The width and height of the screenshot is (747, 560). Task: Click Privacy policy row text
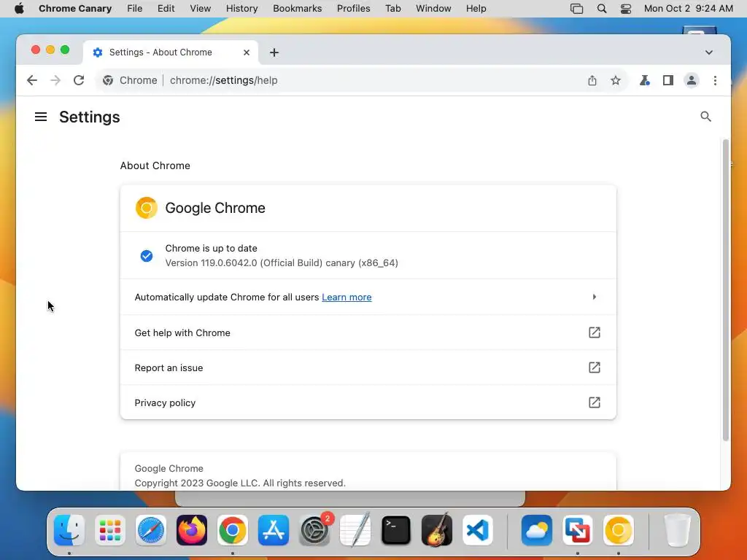[165, 402]
